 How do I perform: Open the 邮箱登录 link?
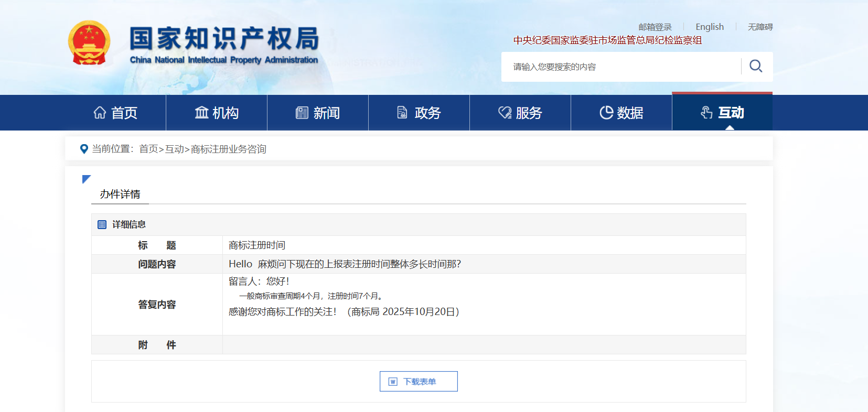655,27
